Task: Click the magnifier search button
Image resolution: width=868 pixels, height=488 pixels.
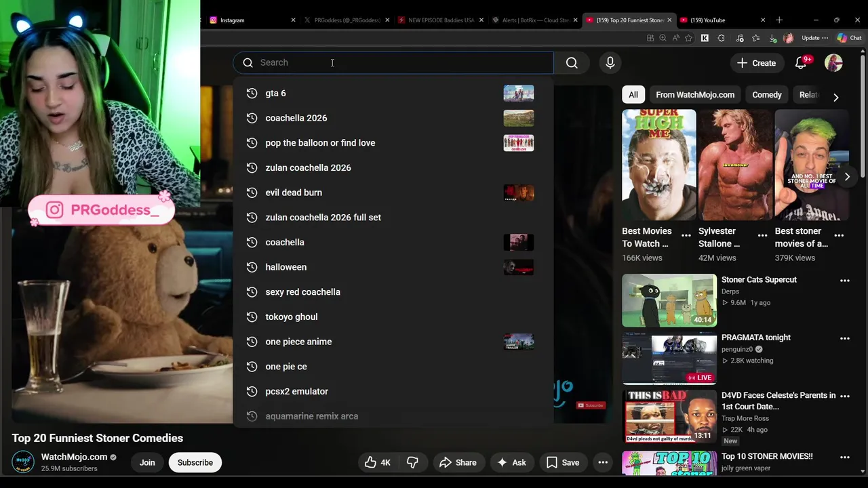Action: (572, 62)
